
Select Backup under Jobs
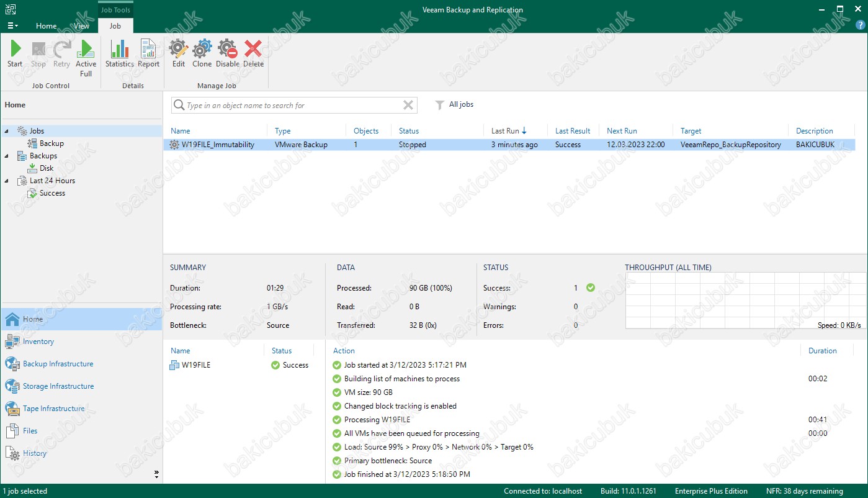pos(51,143)
